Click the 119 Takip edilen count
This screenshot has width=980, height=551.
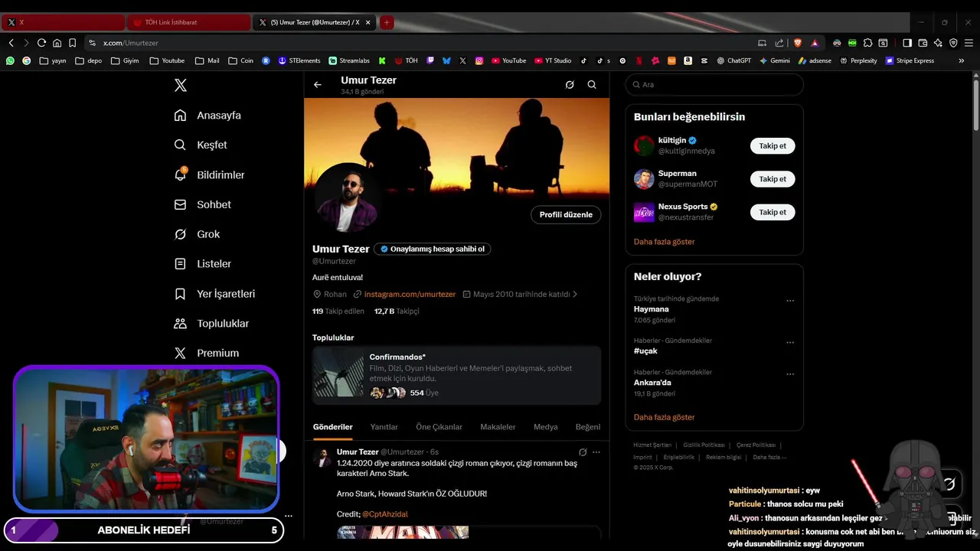[x=338, y=311]
